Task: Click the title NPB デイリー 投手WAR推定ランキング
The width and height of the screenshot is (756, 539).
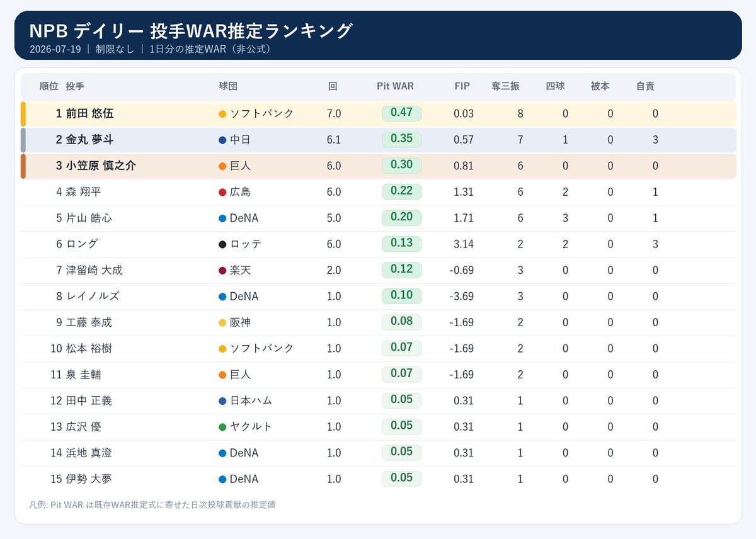Action: 191,30
